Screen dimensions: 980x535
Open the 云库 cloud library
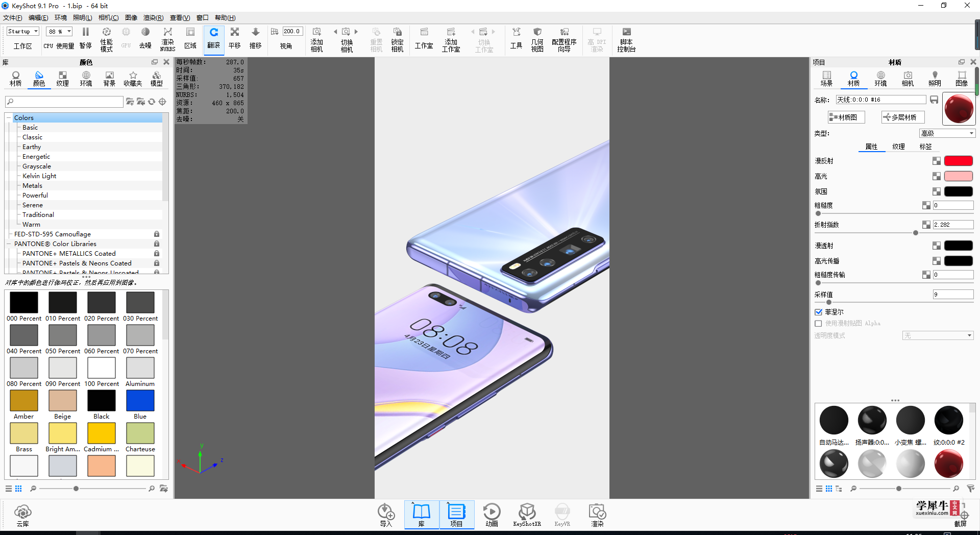click(23, 515)
